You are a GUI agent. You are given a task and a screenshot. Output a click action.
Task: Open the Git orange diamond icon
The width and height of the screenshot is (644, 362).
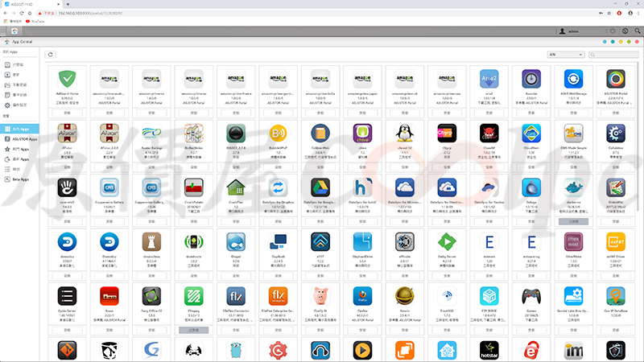(67, 351)
